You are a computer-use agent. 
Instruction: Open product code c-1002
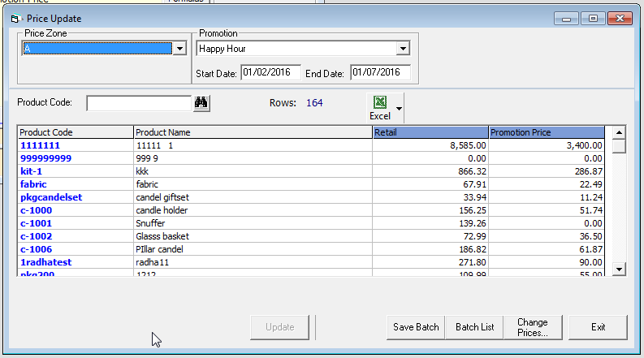tap(37, 236)
